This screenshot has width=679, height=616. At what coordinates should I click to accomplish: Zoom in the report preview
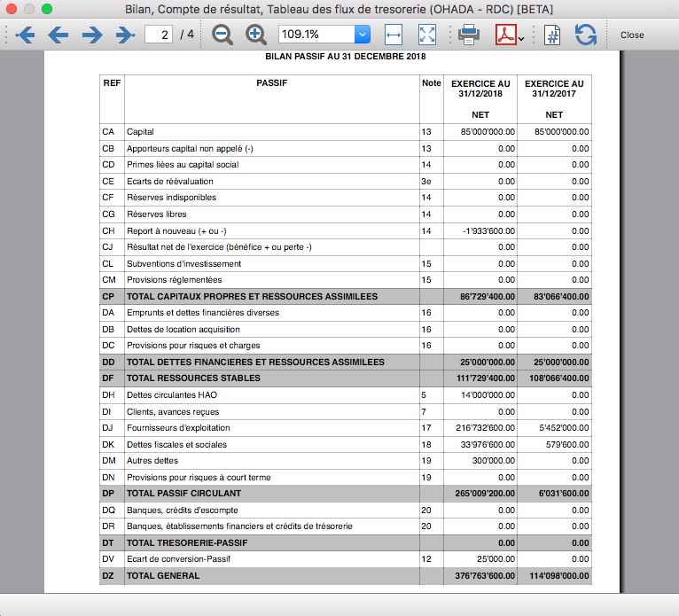click(x=256, y=35)
